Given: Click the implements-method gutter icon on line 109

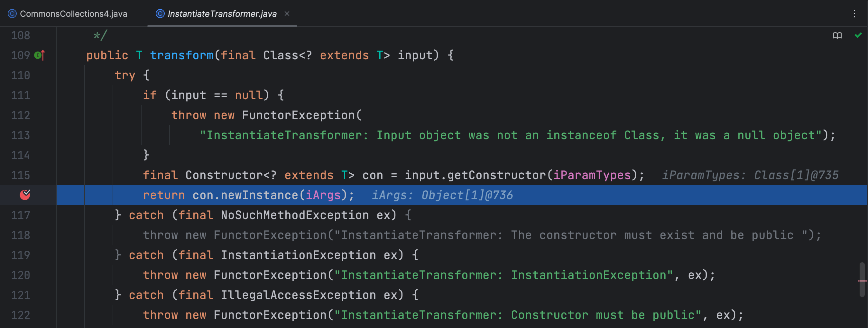Looking at the screenshot, I should tap(40, 55).
